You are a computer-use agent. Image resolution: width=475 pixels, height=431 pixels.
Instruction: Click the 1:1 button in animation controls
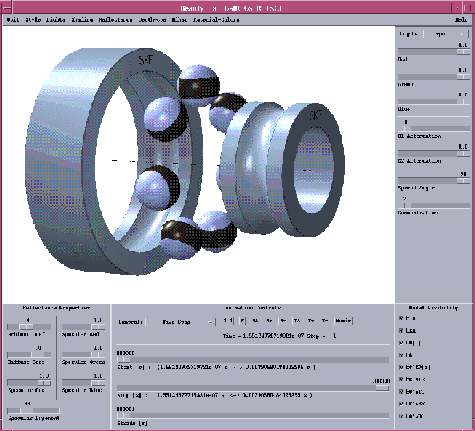pos(228,321)
